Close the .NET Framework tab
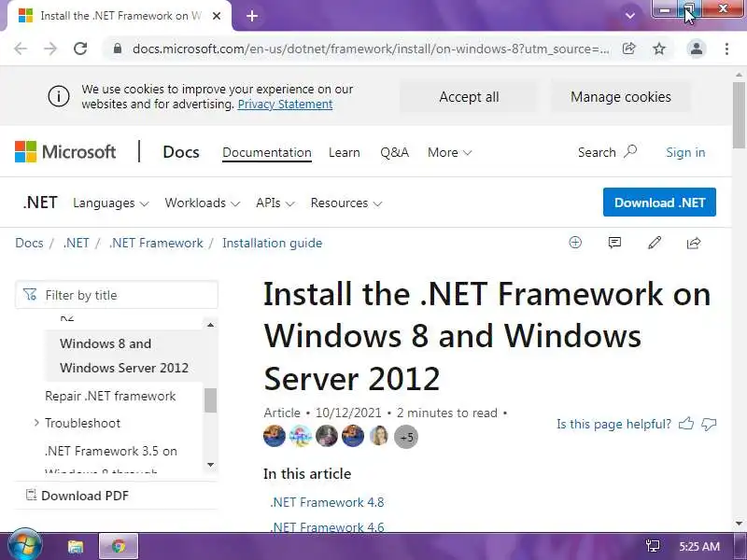The width and height of the screenshot is (747, 560). coord(217,16)
